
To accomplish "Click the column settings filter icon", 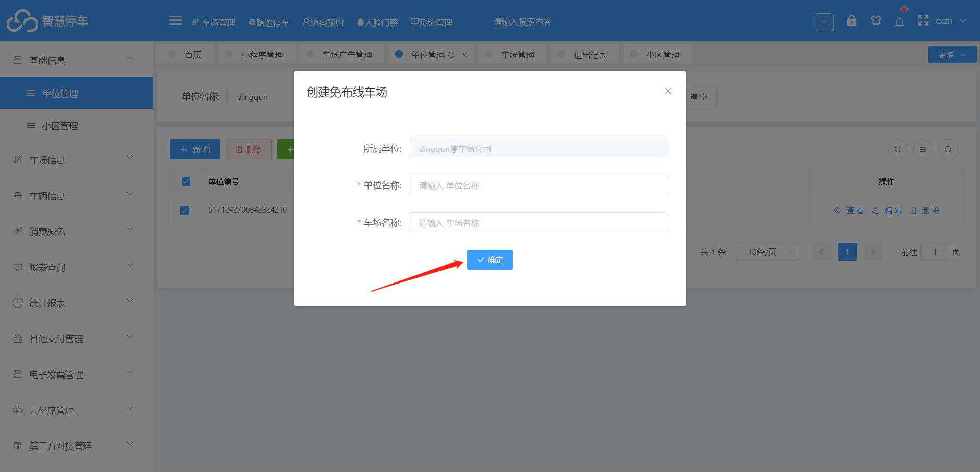I will (923, 150).
